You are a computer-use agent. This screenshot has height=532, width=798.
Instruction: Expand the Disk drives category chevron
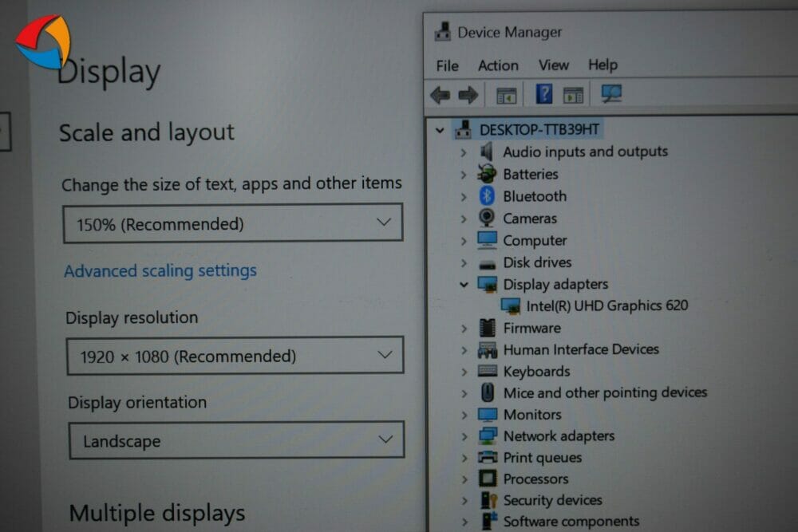coord(463,263)
